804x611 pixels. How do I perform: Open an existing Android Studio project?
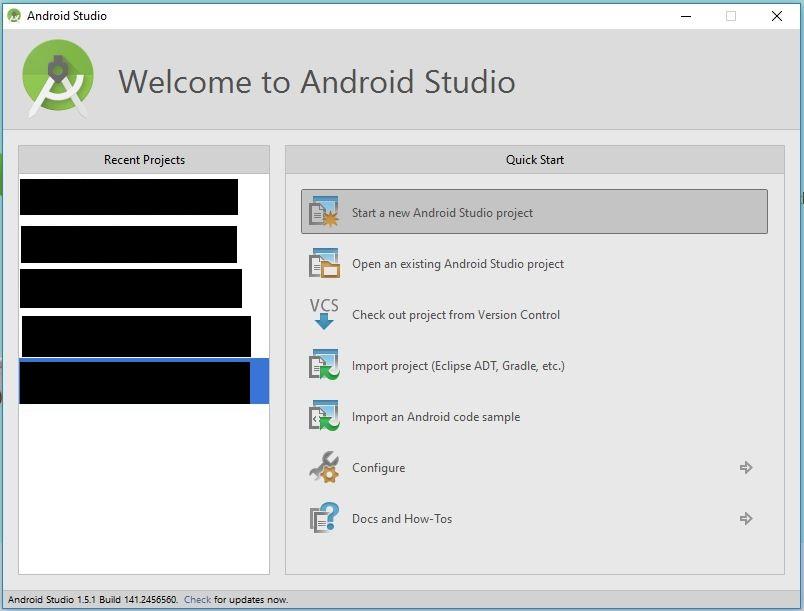coord(457,264)
